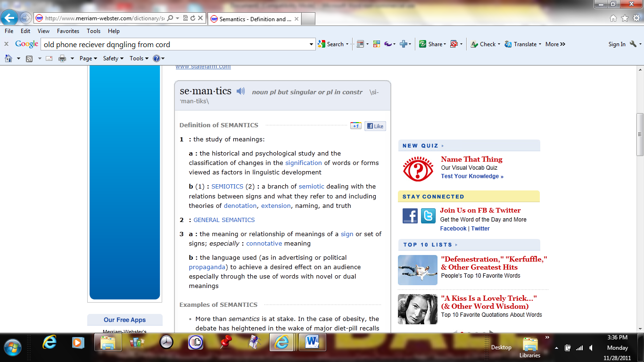
Task: Open the Home page icon in command bar
Action: [8, 58]
